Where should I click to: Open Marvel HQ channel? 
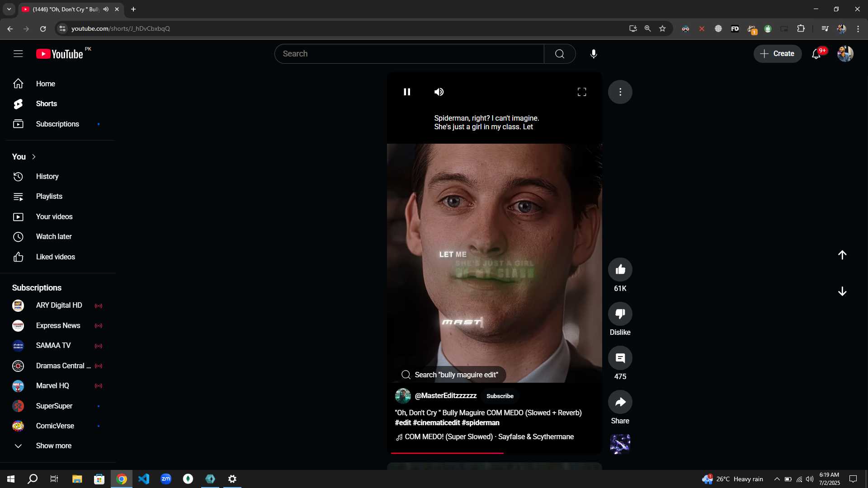(58, 386)
